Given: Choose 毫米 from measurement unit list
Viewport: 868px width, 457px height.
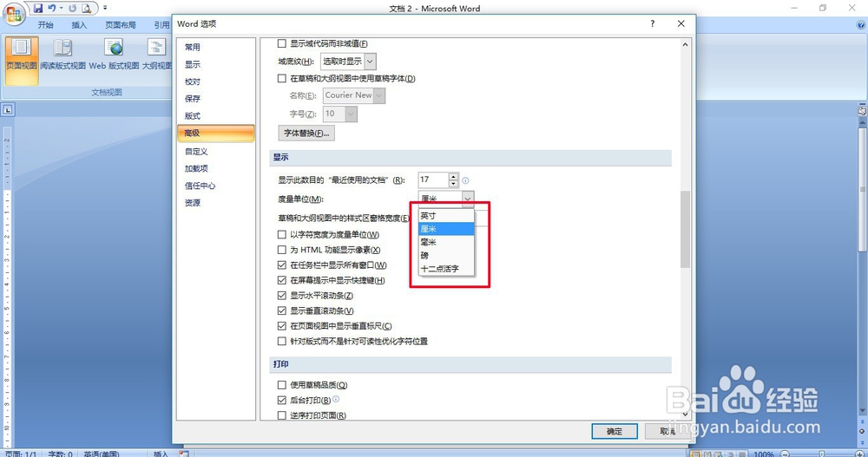Looking at the screenshot, I should point(446,242).
